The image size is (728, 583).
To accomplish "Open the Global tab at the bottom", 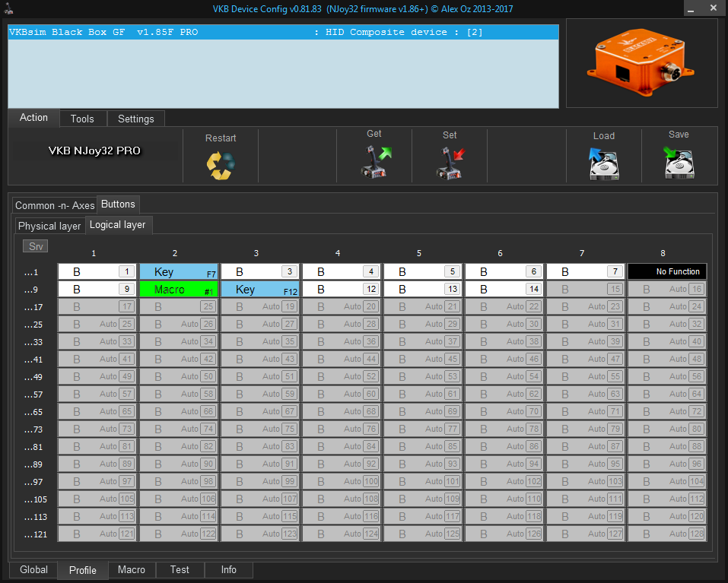I will coord(33,569).
